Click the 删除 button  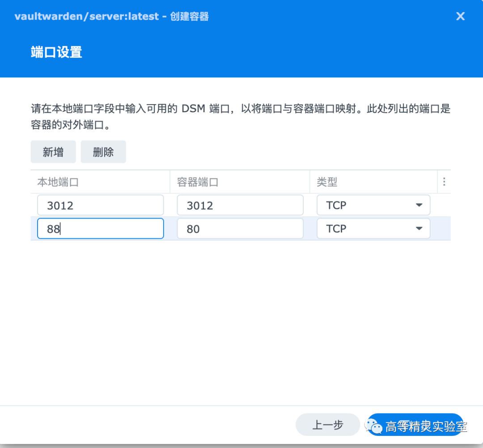pos(103,152)
